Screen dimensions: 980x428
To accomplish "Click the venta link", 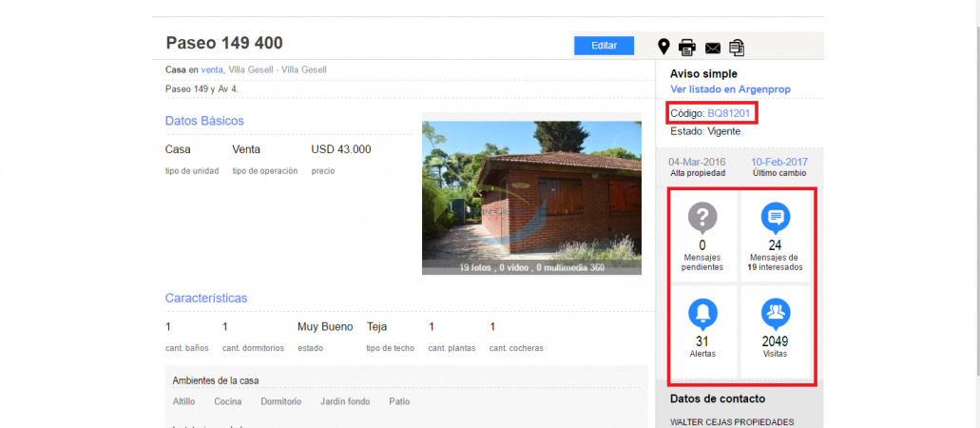I will [x=212, y=70].
